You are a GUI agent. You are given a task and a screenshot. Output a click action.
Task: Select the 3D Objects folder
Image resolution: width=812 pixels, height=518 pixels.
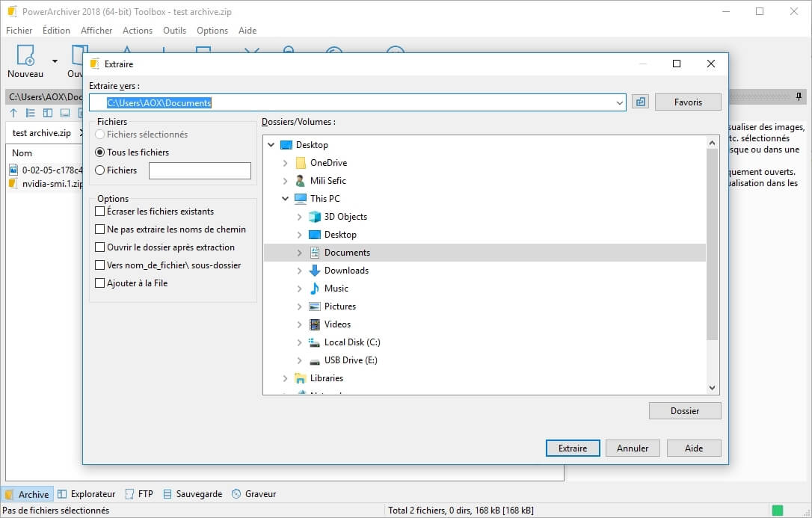[345, 217]
